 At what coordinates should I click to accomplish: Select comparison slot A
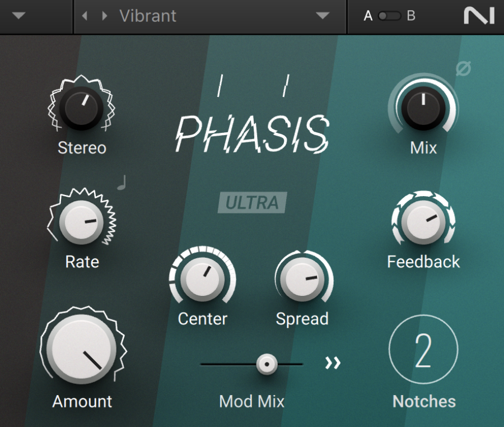368,16
